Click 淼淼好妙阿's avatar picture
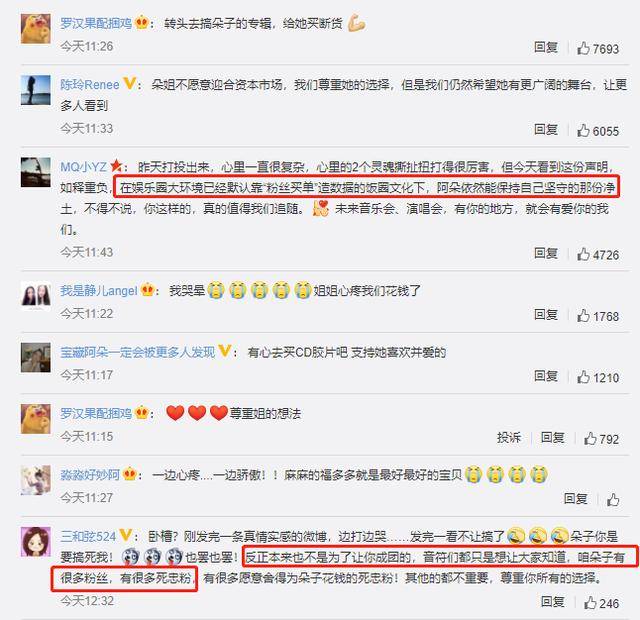 tap(36, 480)
